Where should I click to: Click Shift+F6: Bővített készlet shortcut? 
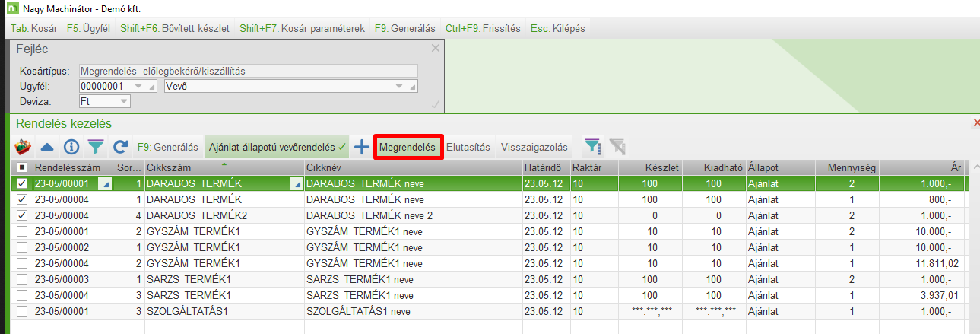coord(175,28)
